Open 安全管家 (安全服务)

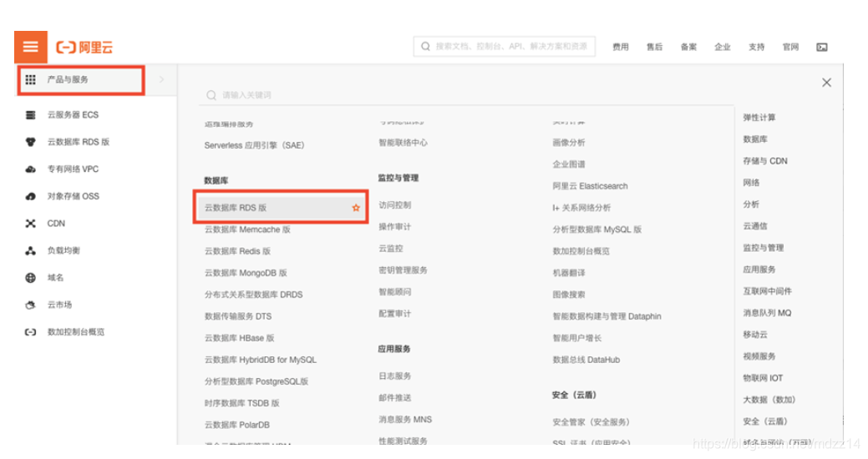[x=591, y=422]
